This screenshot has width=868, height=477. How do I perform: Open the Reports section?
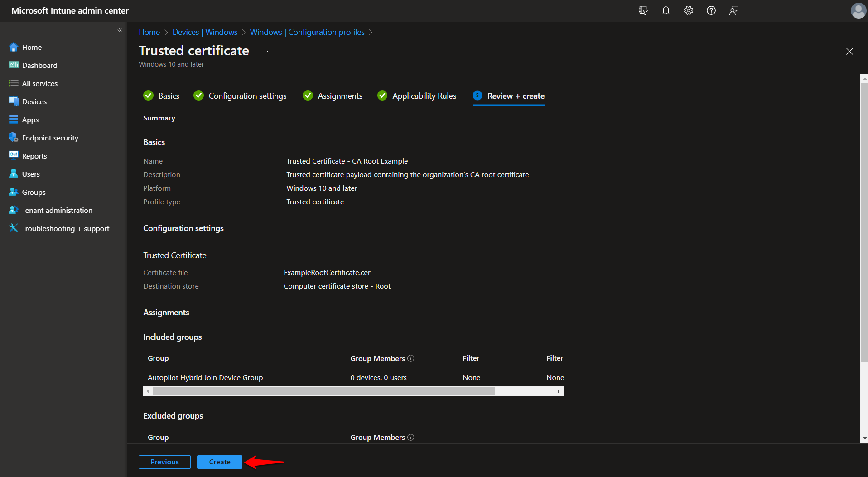[x=34, y=156]
